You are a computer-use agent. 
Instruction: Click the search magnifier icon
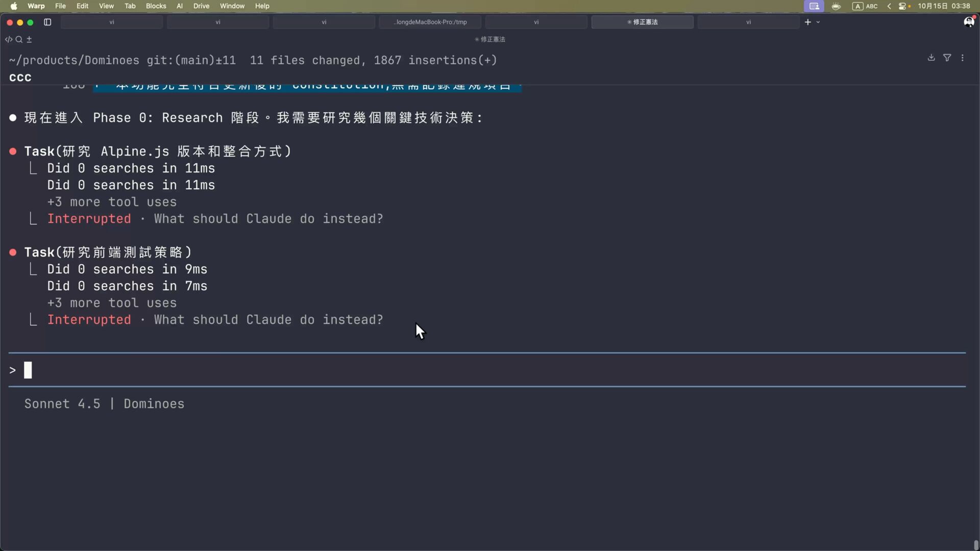click(19, 39)
